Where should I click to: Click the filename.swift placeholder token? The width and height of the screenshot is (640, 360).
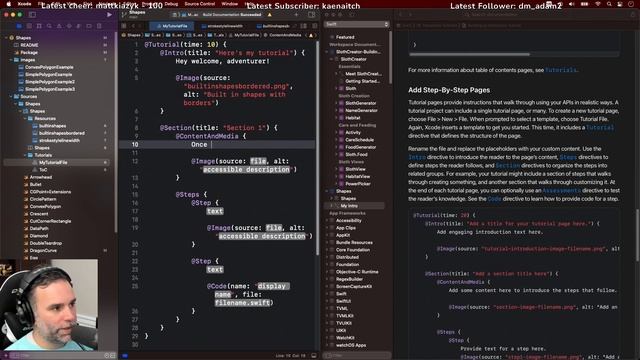243,303
